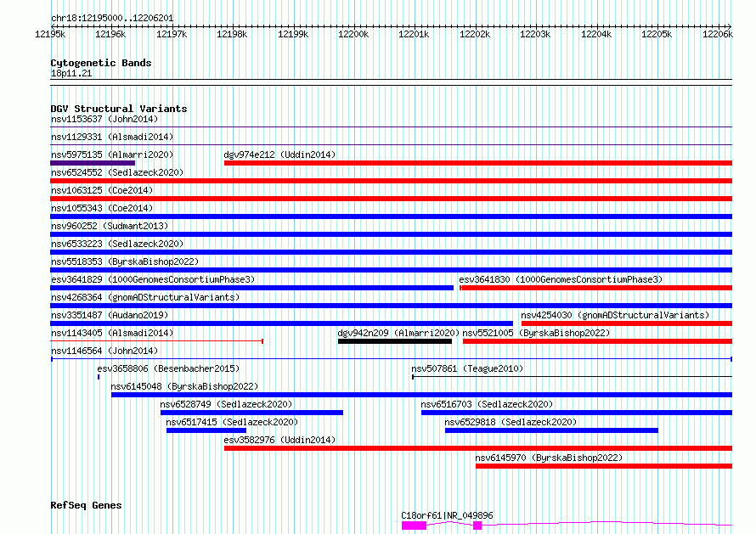The height and width of the screenshot is (534, 756).
Task: Click the nsv1153637 (John2014) variant label
Action: point(104,119)
